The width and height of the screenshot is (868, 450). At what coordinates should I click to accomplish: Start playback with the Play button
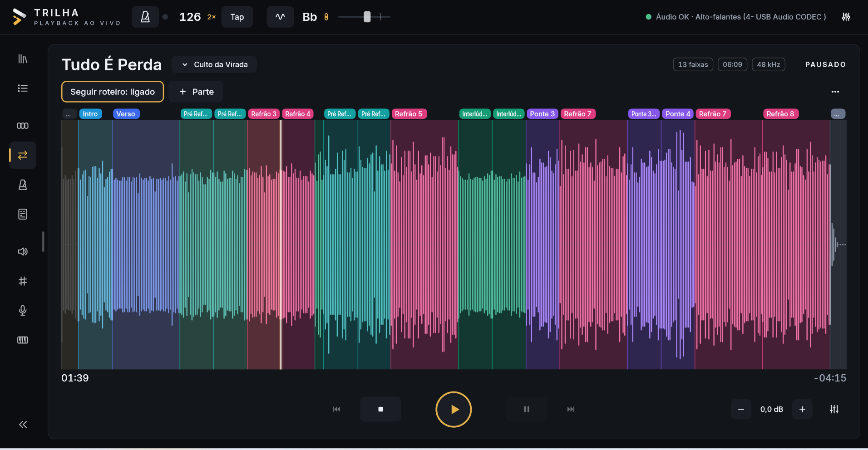pos(454,409)
